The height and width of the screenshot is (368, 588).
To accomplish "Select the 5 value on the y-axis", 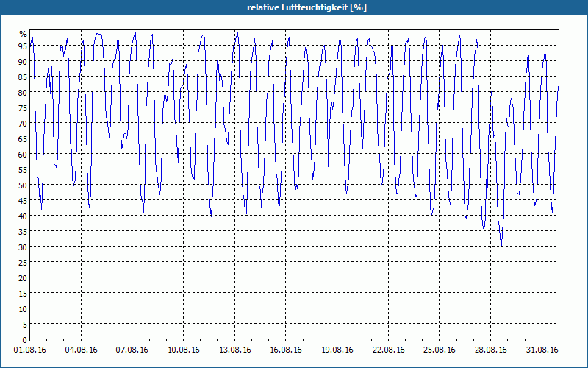I will point(25,325).
